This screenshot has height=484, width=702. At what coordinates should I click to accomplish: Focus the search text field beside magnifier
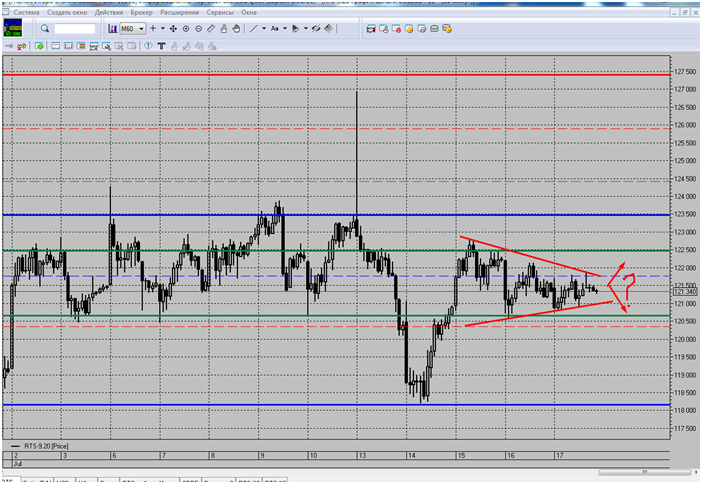(x=75, y=29)
